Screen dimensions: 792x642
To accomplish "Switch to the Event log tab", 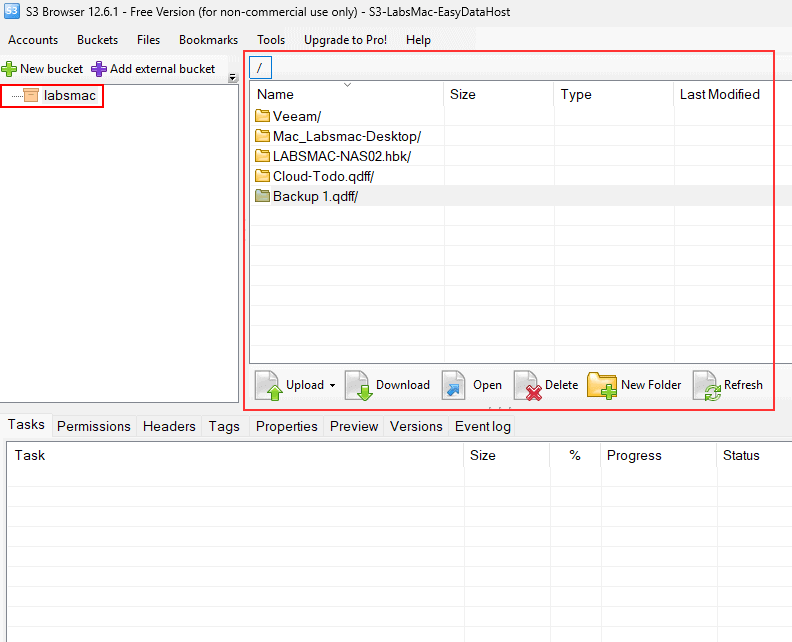I will (482, 426).
